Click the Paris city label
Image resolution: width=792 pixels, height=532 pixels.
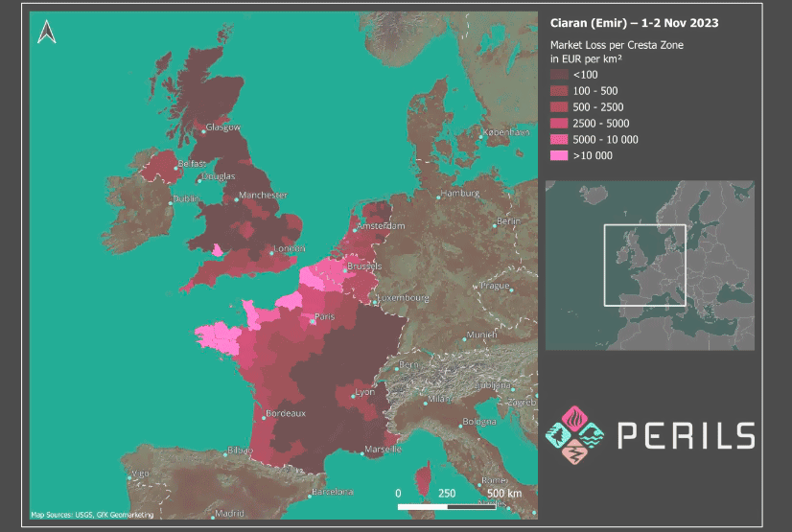324,317
